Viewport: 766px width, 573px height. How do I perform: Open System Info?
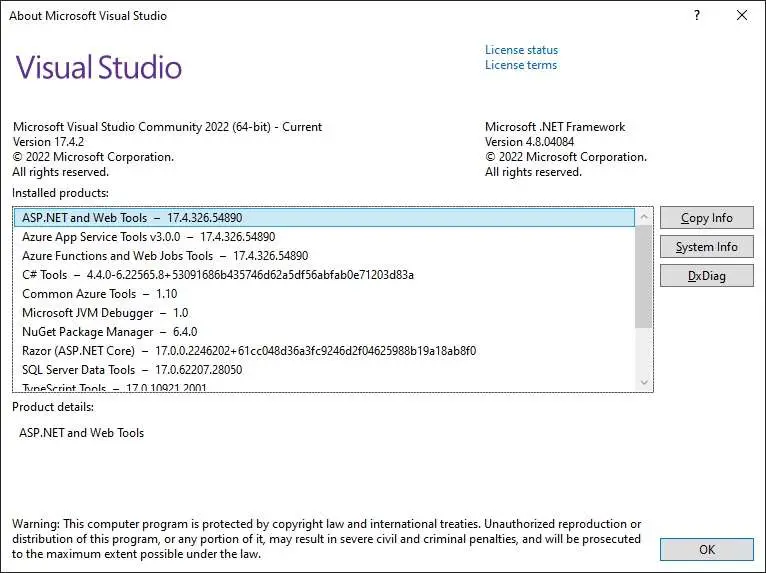[x=706, y=247]
